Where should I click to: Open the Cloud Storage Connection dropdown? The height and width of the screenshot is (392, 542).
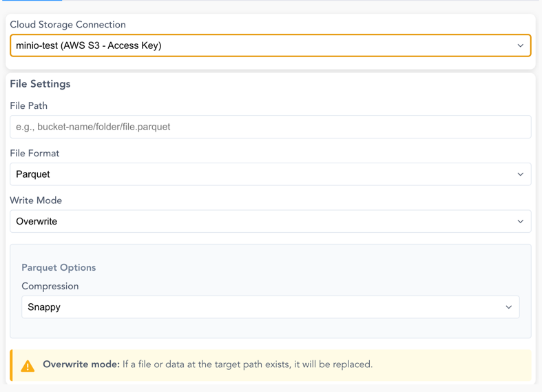coord(270,45)
